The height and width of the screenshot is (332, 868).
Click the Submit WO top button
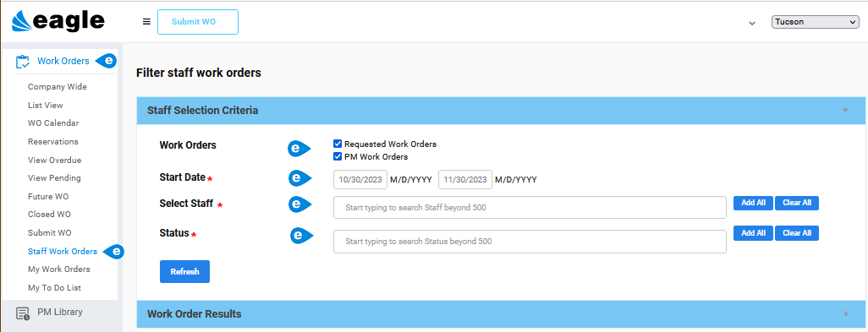point(198,22)
